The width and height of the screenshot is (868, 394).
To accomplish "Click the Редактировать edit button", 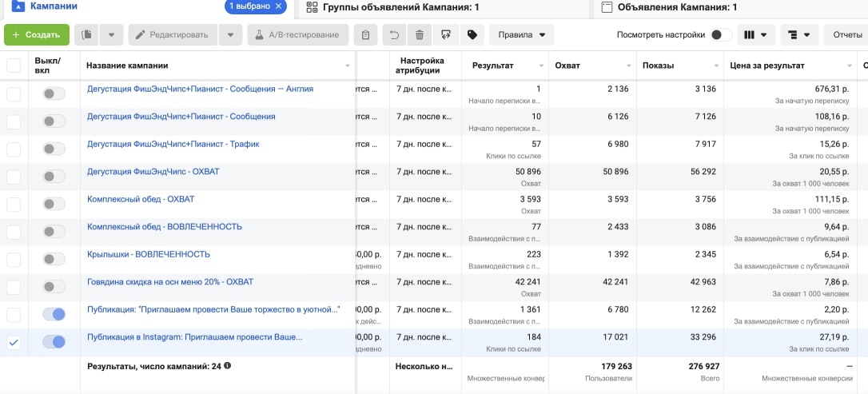I will [173, 35].
